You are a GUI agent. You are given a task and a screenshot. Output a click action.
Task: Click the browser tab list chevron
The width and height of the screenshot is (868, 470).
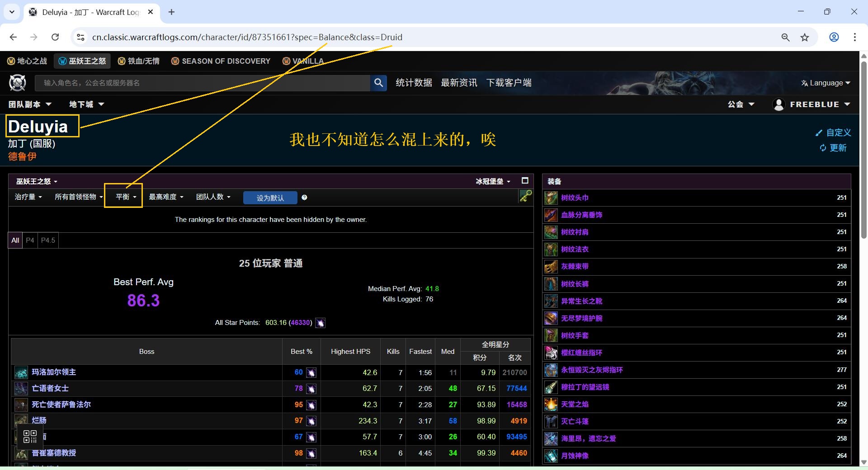[12, 12]
